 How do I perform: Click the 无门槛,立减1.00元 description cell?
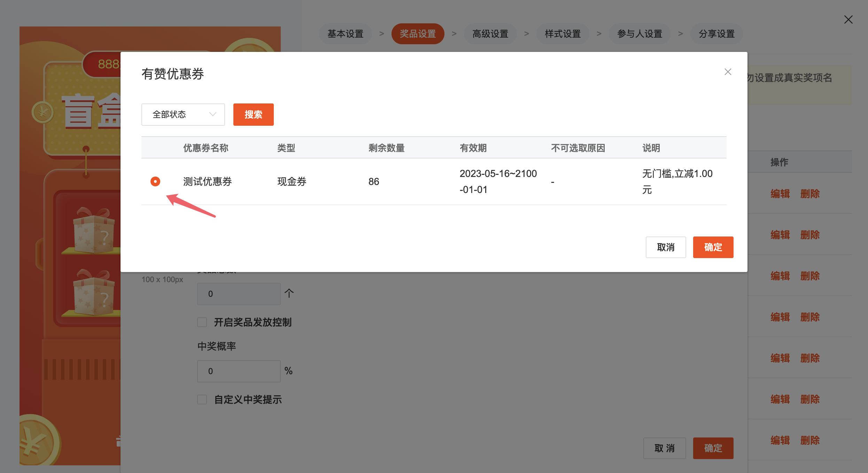coord(677,181)
